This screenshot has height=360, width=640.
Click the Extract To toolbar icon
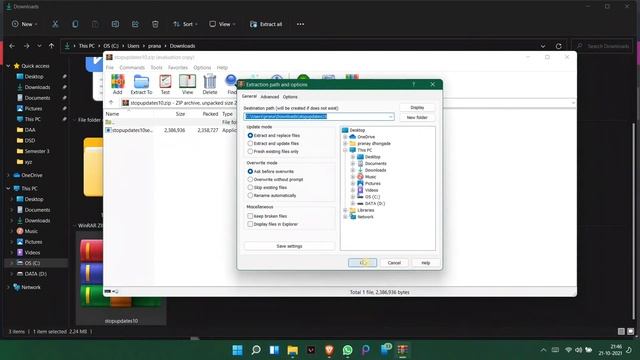(x=141, y=84)
